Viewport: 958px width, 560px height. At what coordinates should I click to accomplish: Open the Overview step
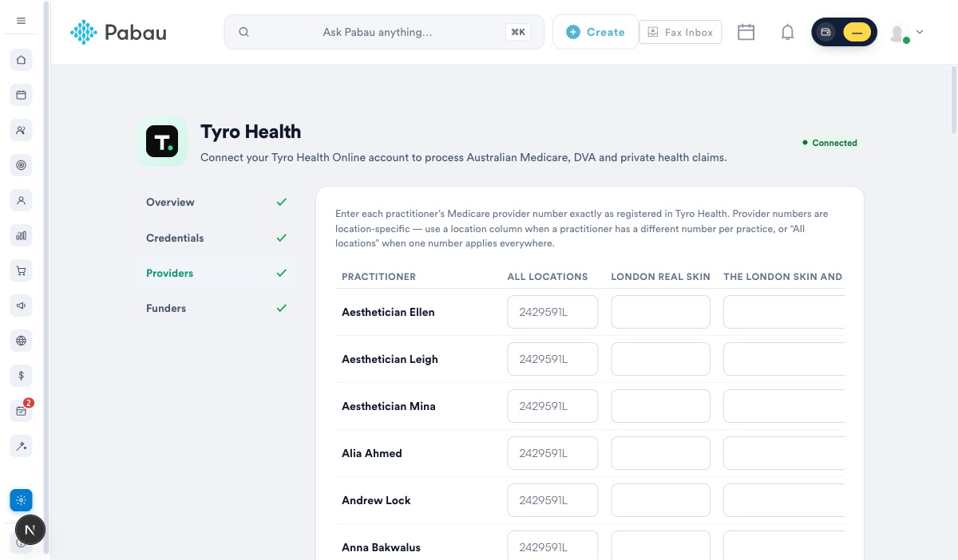tap(216, 203)
